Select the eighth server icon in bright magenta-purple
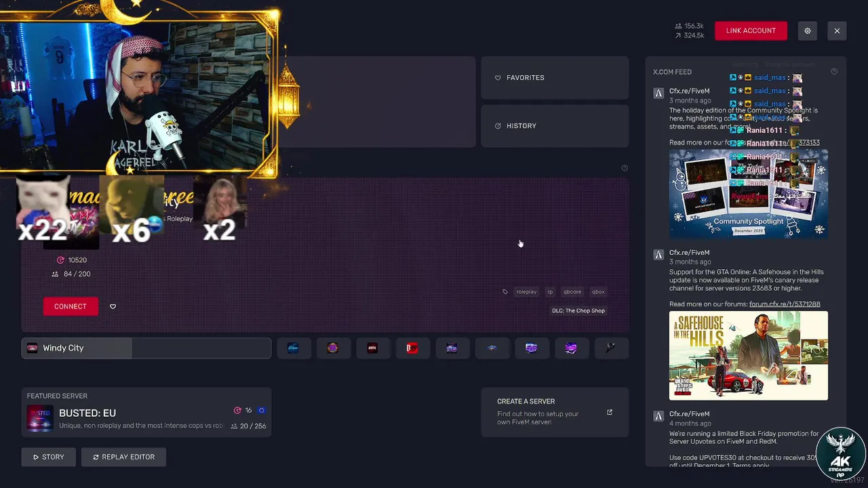 pos(571,348)
